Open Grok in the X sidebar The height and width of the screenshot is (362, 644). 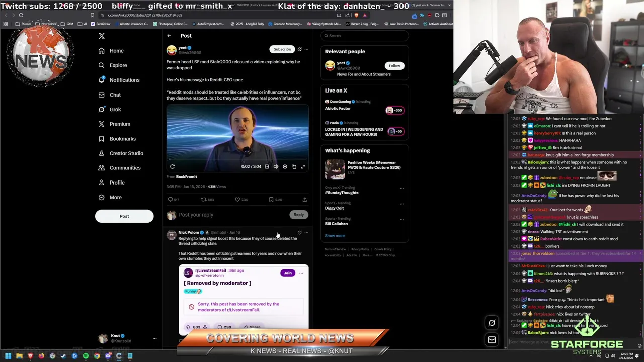click(x=109, y=109)
